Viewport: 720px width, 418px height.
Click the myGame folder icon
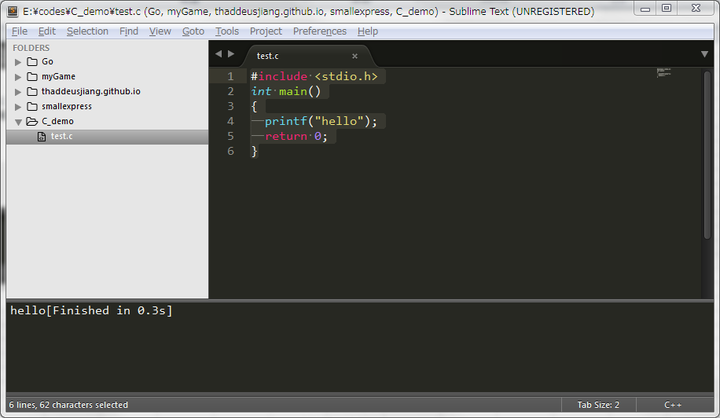(32, 77)
